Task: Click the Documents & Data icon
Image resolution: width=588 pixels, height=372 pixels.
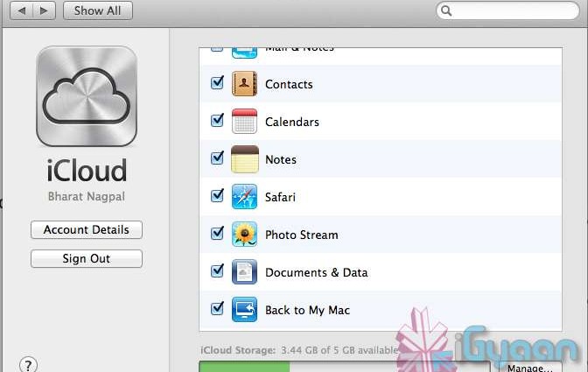Action: tap(244, 272)
